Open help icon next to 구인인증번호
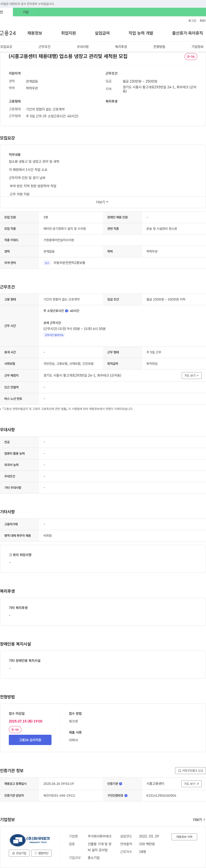This screenshot has width=206, height=868. point(126,796)
